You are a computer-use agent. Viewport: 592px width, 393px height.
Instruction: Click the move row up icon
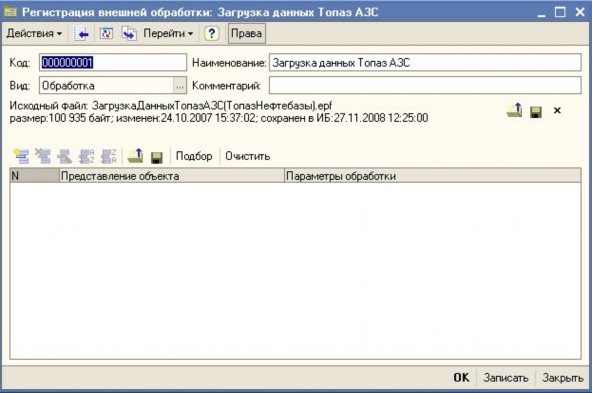pyautogui.click(x=65, y=156)
